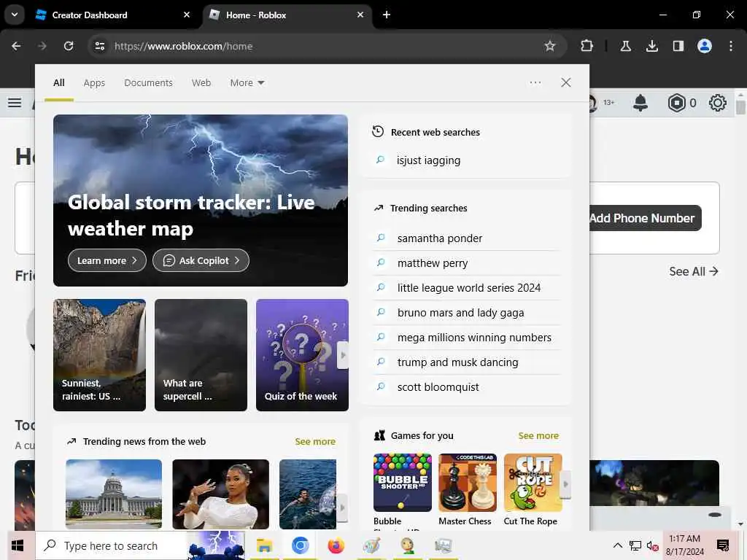
Task: Open Sunniest, rainiest US card
Action: point(99,355)
